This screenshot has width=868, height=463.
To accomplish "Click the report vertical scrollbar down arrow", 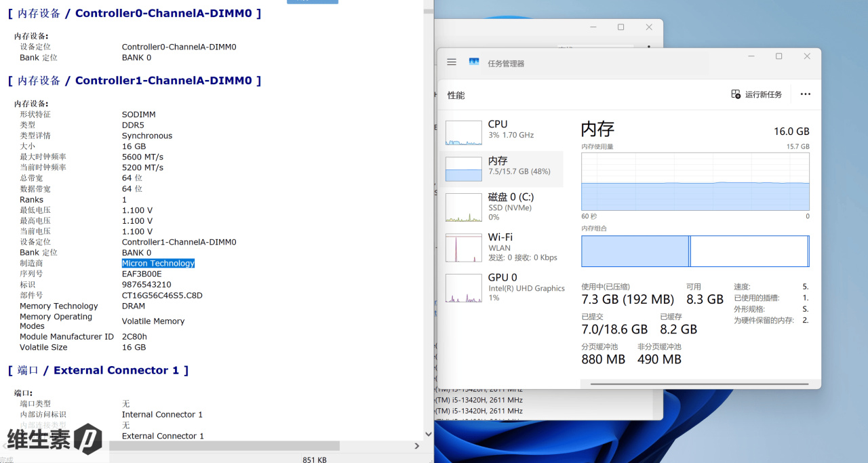I will click(428, 434).
